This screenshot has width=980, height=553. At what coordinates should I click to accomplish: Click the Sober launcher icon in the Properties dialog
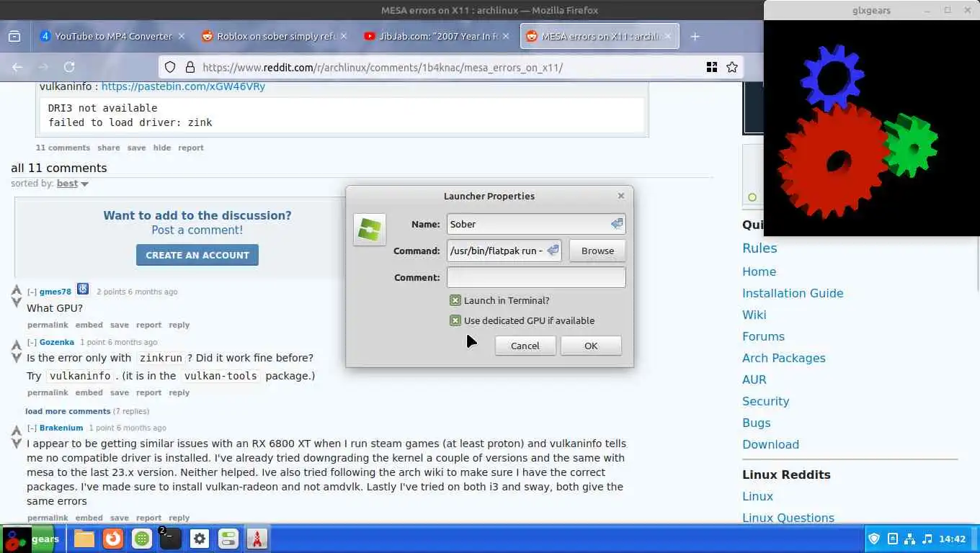(370, 230)
